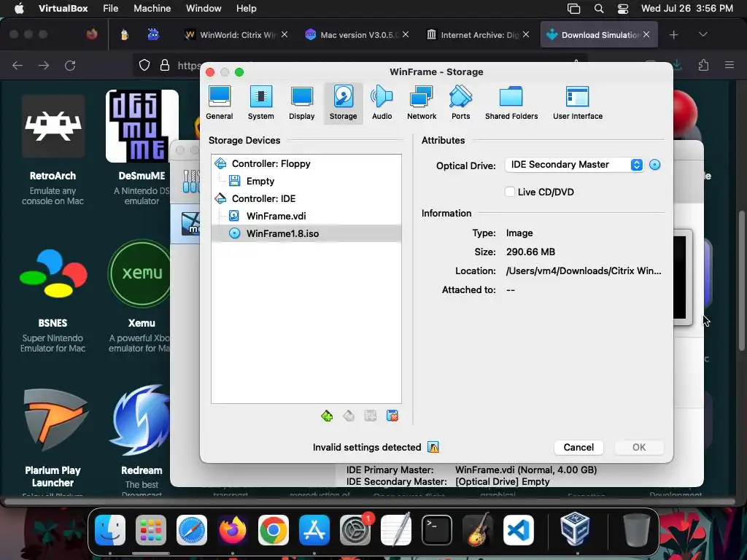Close the Download Simulation browser tab
Image resolution: width=747 pixels, height=560 pixels.
click(646, 34)
